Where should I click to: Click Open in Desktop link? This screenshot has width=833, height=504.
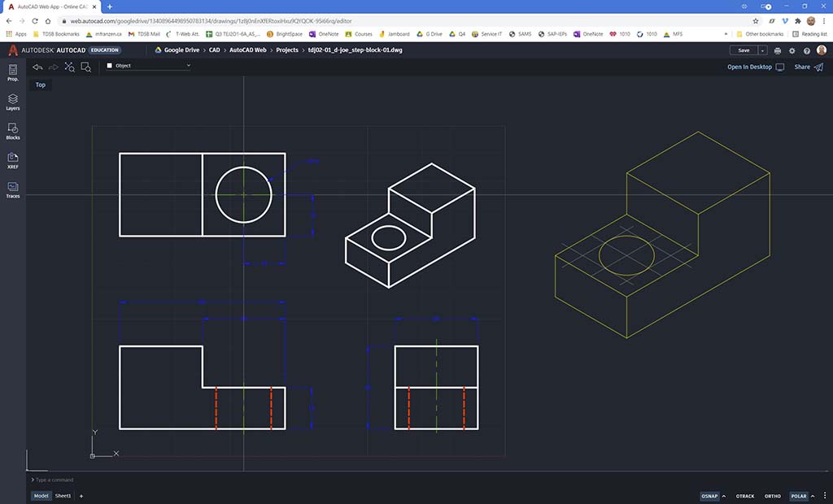(749, 67)
